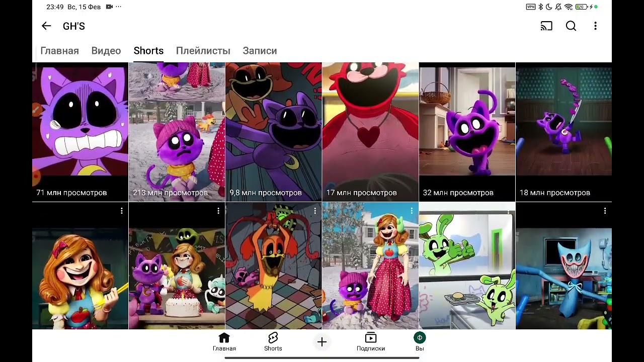This screenshot has width=644, height=362.
Task: Open short with 213 млн просмотров
Action: pyautogui.click(x=177, y=132)
